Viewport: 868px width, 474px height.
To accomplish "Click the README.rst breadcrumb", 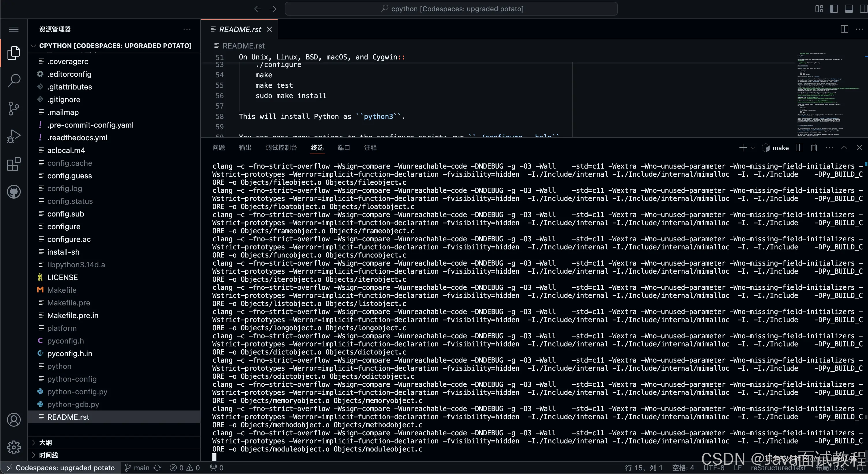I will (240, 46).
